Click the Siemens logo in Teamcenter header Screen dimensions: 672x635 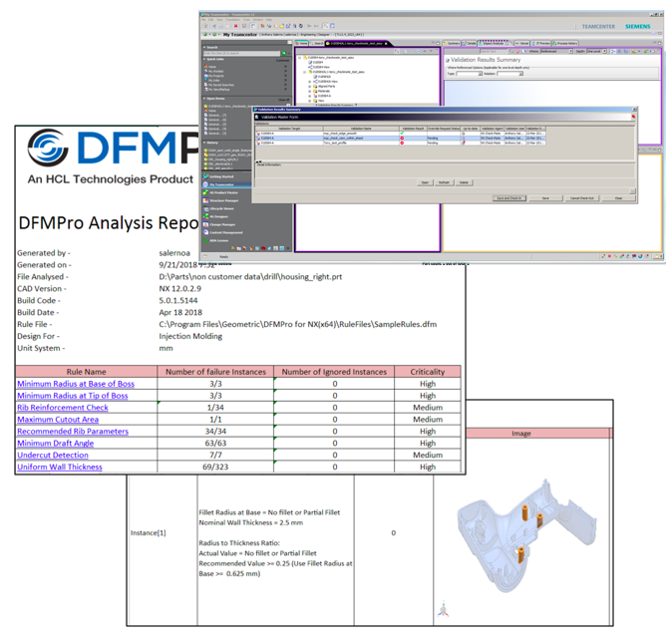(x=637, y=26)
